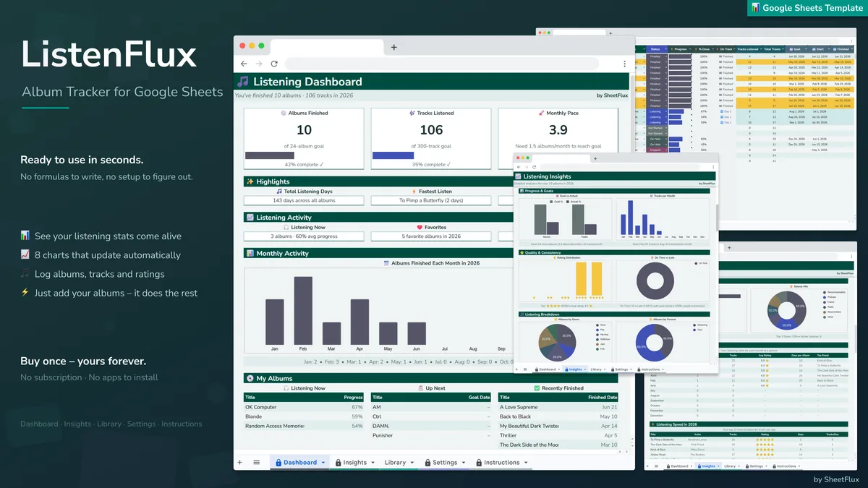Add a new sheet in Insights window

pyautogui.click(x=517, y=369)
